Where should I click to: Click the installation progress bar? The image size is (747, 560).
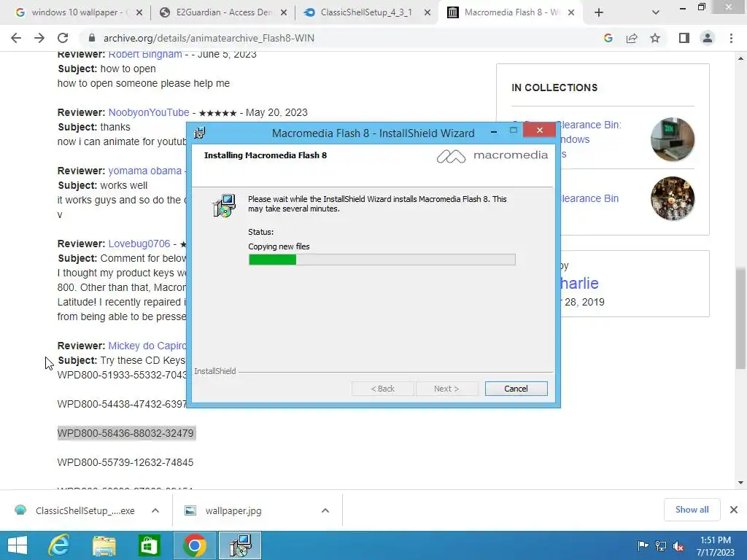[x=382, y=260]
